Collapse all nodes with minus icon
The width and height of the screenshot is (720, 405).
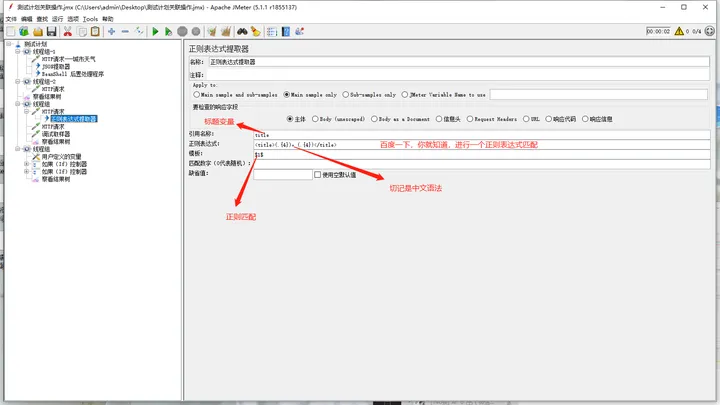tap(125, 31)
